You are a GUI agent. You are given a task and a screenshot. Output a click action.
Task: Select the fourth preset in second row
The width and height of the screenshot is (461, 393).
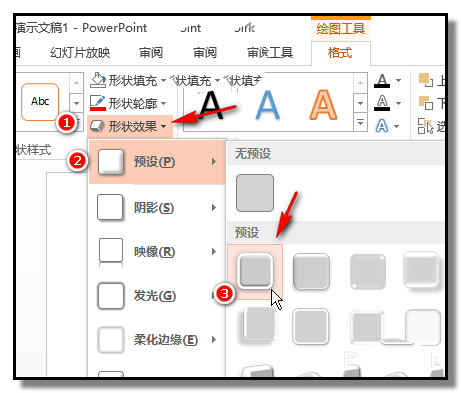point(423,327)
